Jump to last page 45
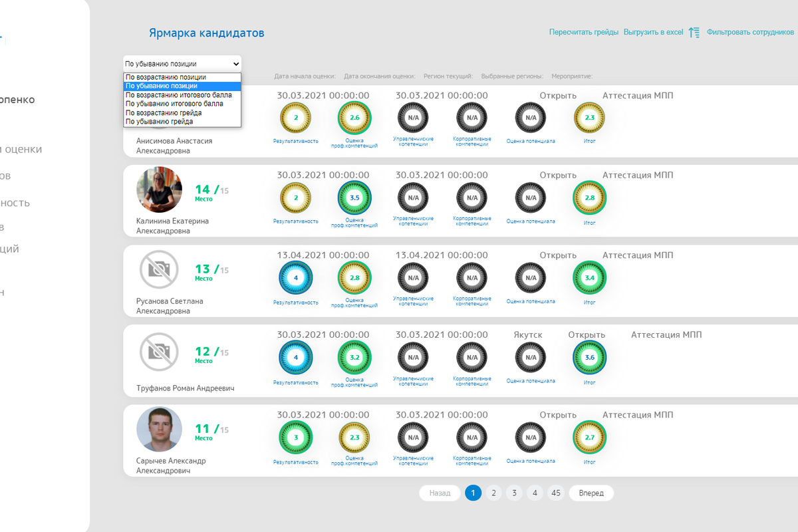 point(556,493)
